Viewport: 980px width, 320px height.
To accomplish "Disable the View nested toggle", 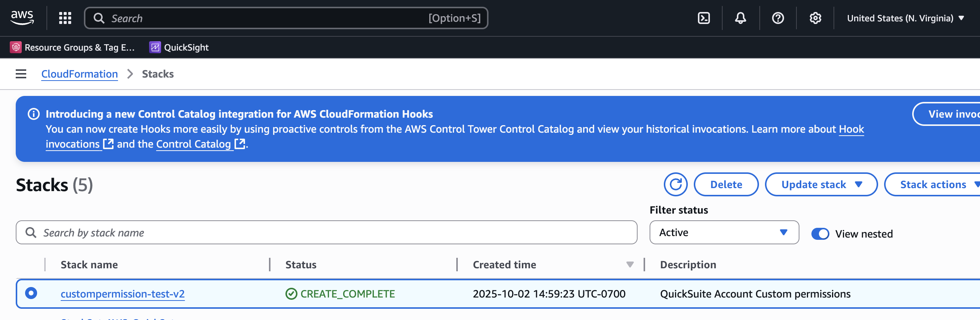I will pos(820,233).
